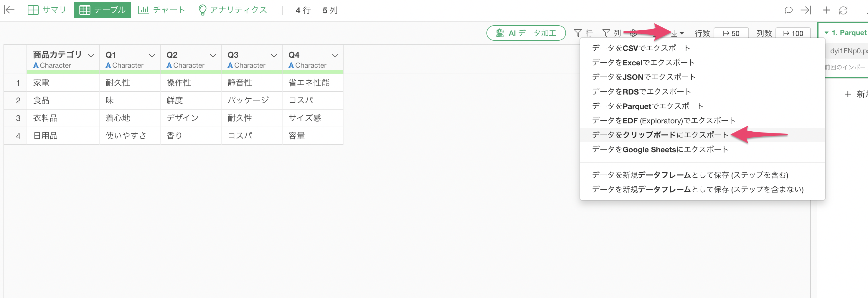This screenshot has height=298, width=868.
Task: Click the 行数 50 input field
Action: tap(731, 33)
